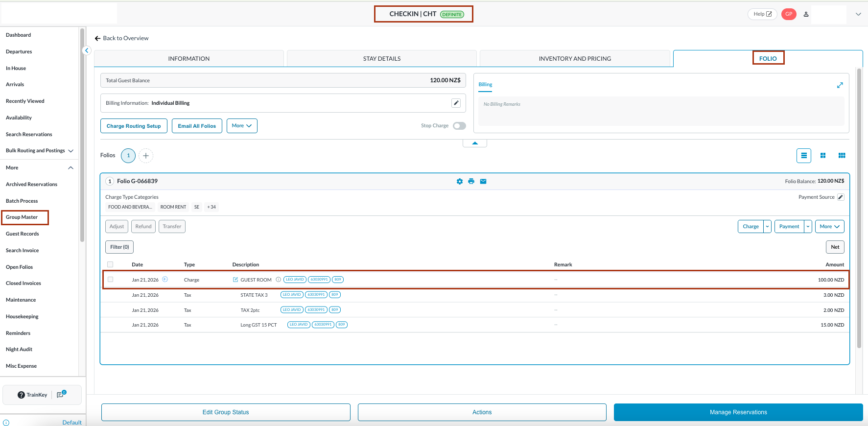Viewport: 868px width, 426px height.
Task: Switch to the Stay Details tab
Action: 381,59
